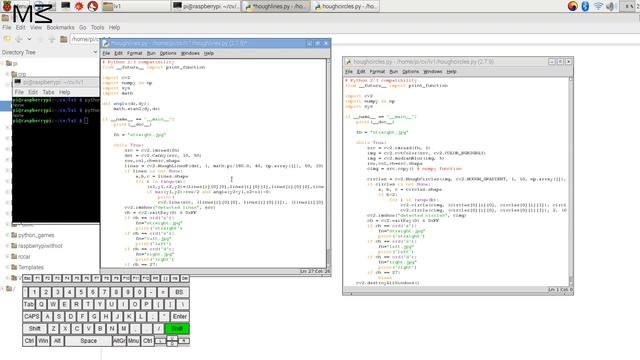Open Windows menu in houghcircles.py window
The height and width of the screenshot is (360, 640).
(433, 72)
